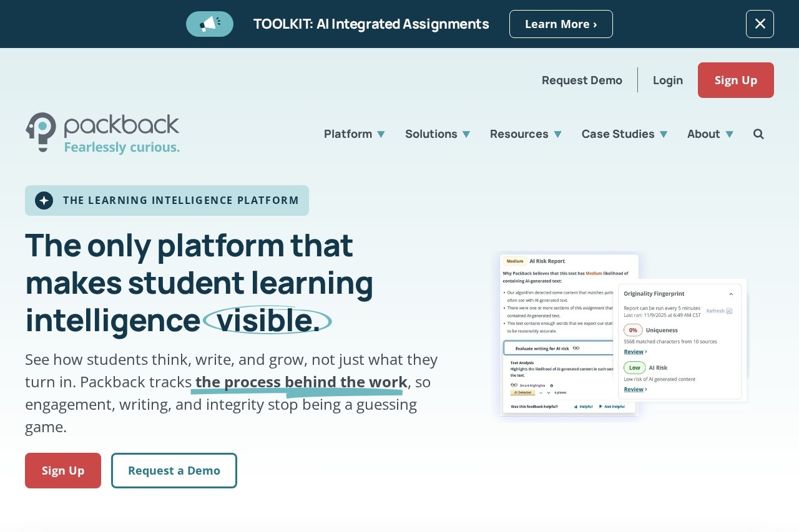Click the megaphone announcement icon
The image size is (799, 532).
point(210,24)
